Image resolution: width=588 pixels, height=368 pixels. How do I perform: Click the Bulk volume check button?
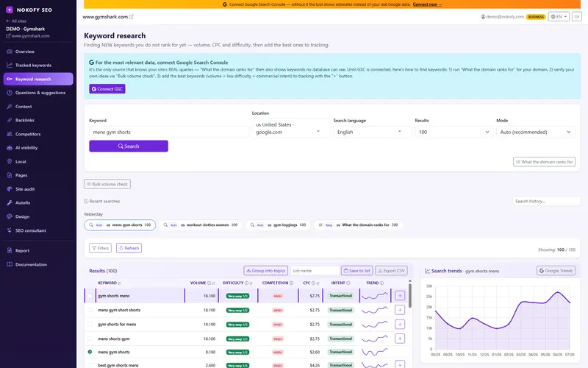(x=107, y=184)
